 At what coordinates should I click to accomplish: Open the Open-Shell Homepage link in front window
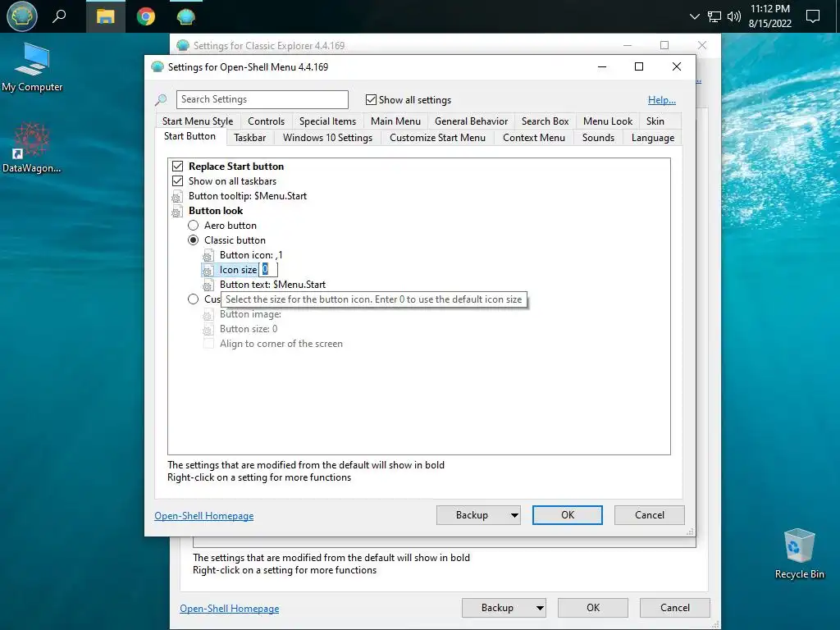pyautogui.click(x=204, y=516)
